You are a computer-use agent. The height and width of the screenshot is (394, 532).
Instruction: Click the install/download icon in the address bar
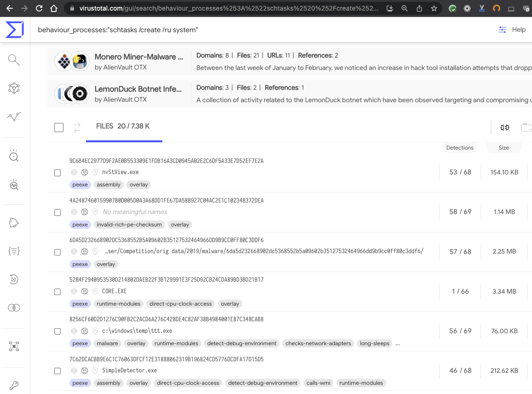pos(390,8)
